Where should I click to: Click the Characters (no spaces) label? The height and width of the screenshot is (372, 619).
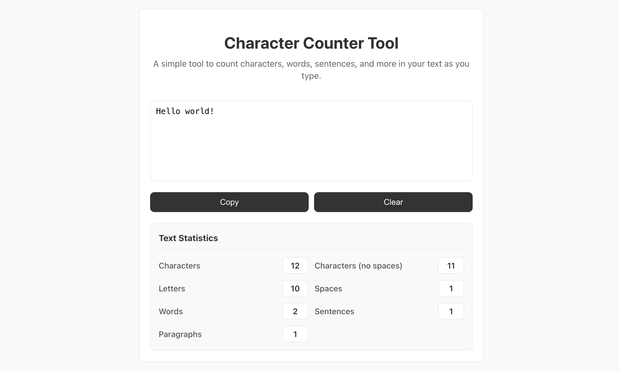coord(358,266)
